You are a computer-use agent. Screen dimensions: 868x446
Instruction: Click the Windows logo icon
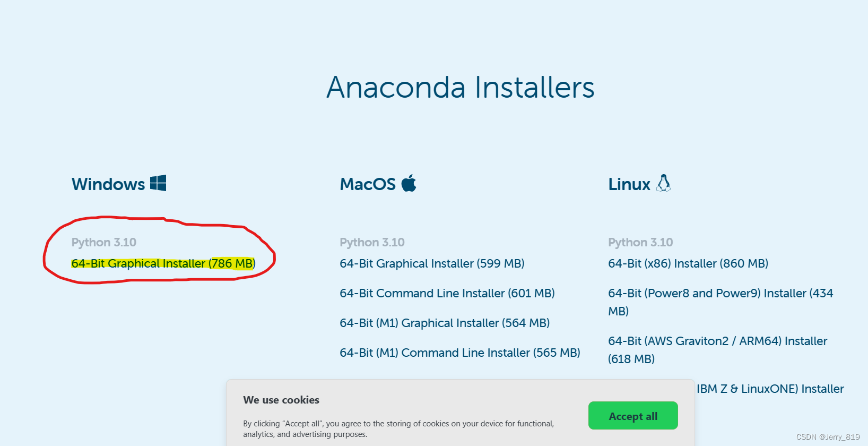(158, 183)
